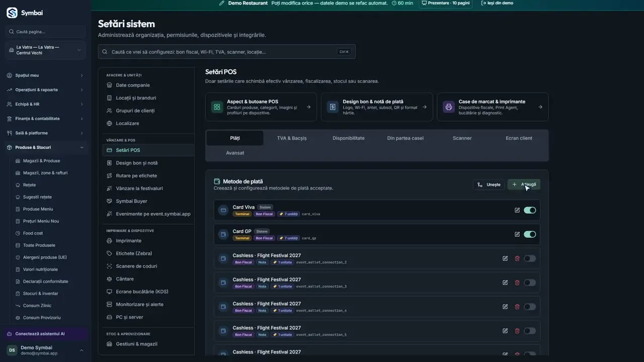Viewport: 644px width, 362px height.
Task: Collapse the Produse & Stocuri section
Action: click(45, 147)
